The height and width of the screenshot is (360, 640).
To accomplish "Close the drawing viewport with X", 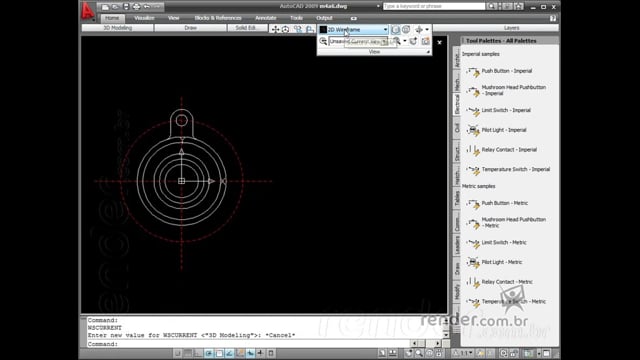I will [x=440, y=42].
